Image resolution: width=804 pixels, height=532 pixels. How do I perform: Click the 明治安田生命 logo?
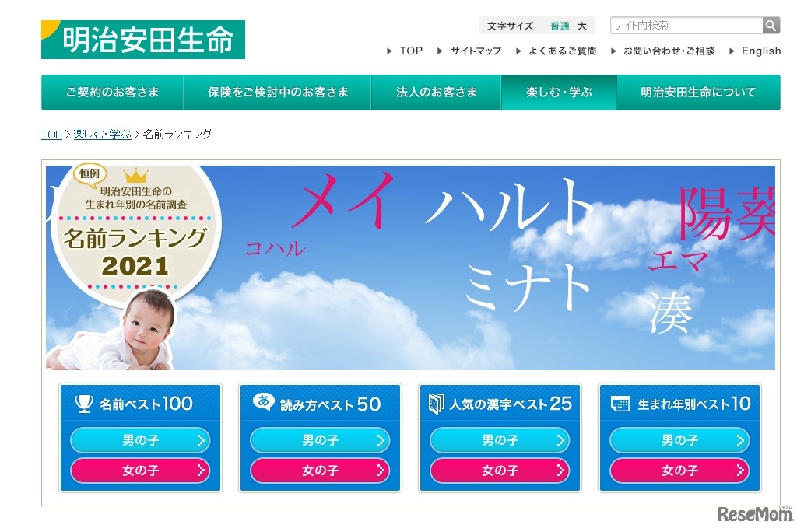(x=143, y=40)
